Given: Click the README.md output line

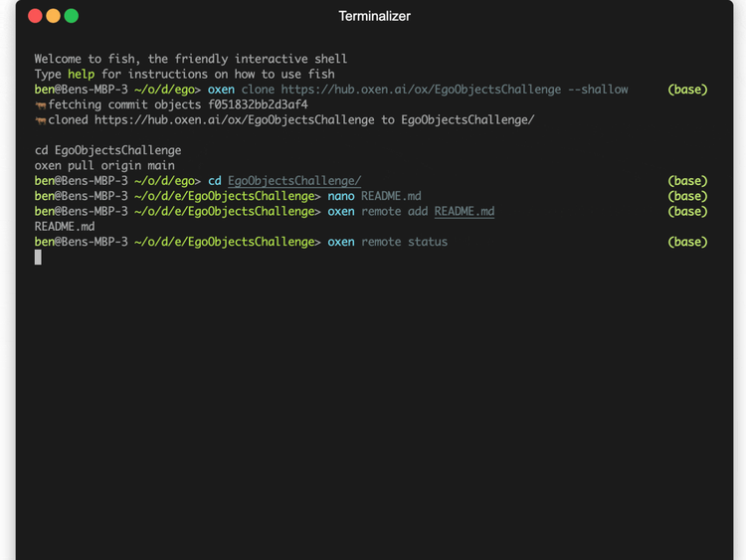Looking at the screenshot, I should [65, 227].
